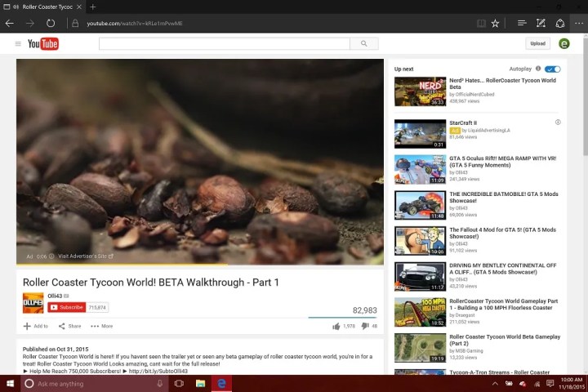Dislike the video with thumbs down
This screenshot has height=392, width=588.
365,327
